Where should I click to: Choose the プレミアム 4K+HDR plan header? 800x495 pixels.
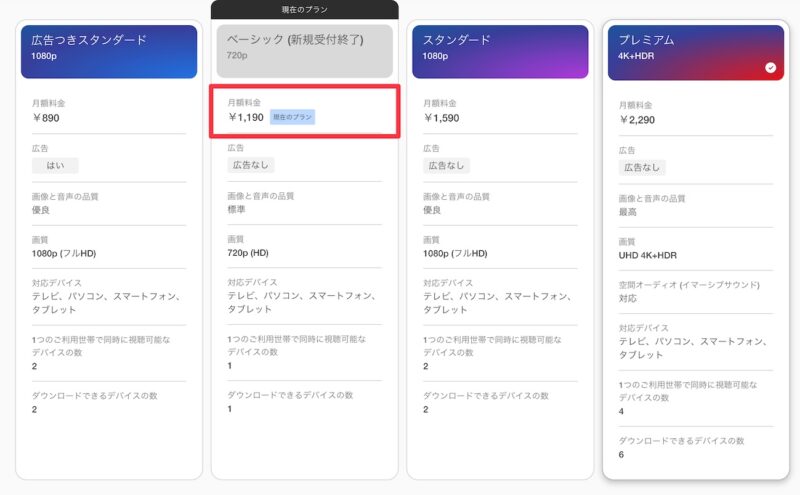coord(695,51)
